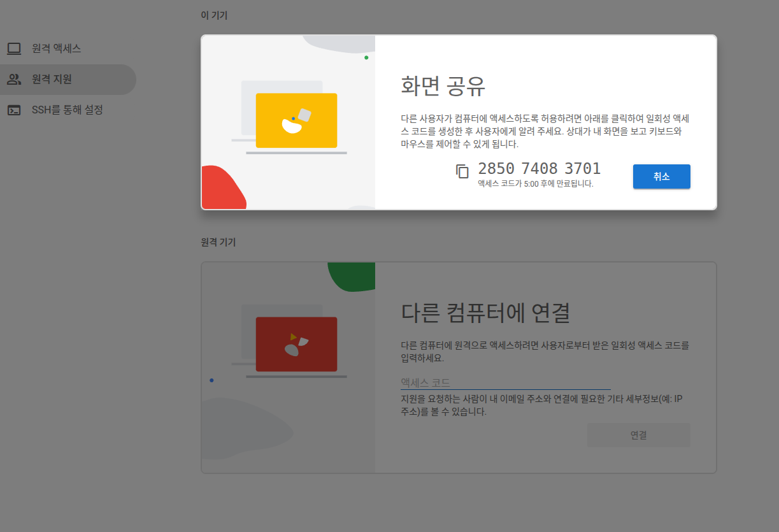The height and width of the screenshot is (532, 779).
Task: Click the 화면 공유 heading
Action: tap(443, 86)
